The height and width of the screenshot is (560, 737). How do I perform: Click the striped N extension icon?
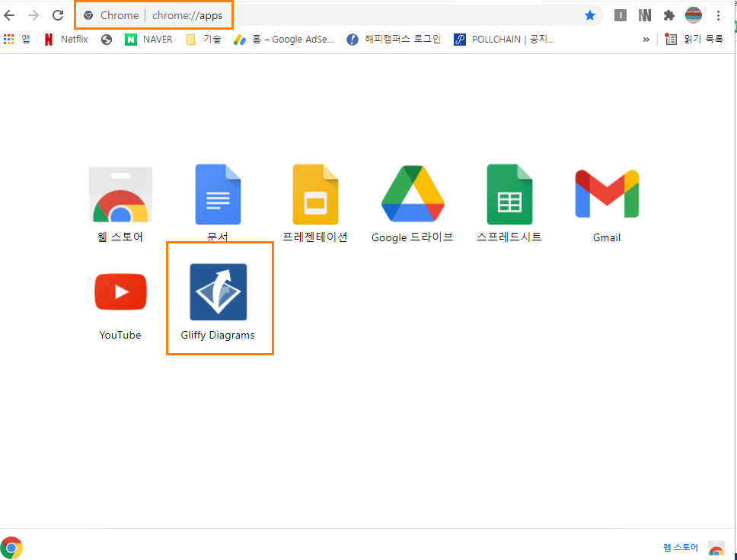tap(645, 15)
